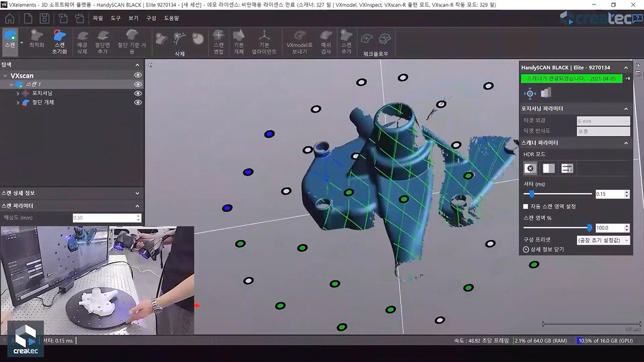This screenshot has width=644, height=362.
Task: Collapse the 스캔 1 tree node
Action: [12, 84]
